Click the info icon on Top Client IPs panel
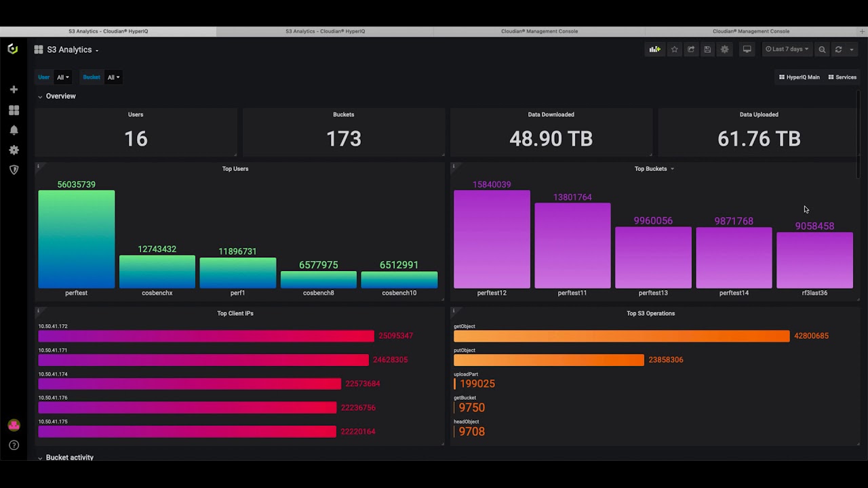868x488 pixels. pyautogui.click(x=38, y=310)
